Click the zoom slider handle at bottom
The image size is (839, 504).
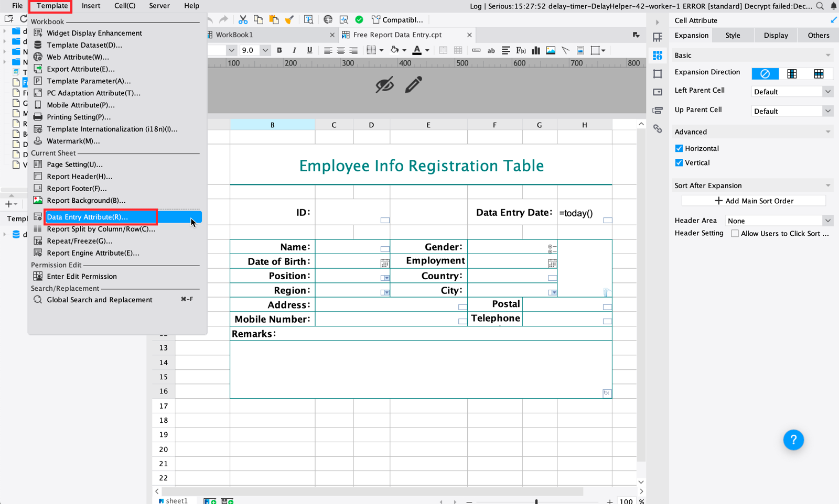click(536, 501)
